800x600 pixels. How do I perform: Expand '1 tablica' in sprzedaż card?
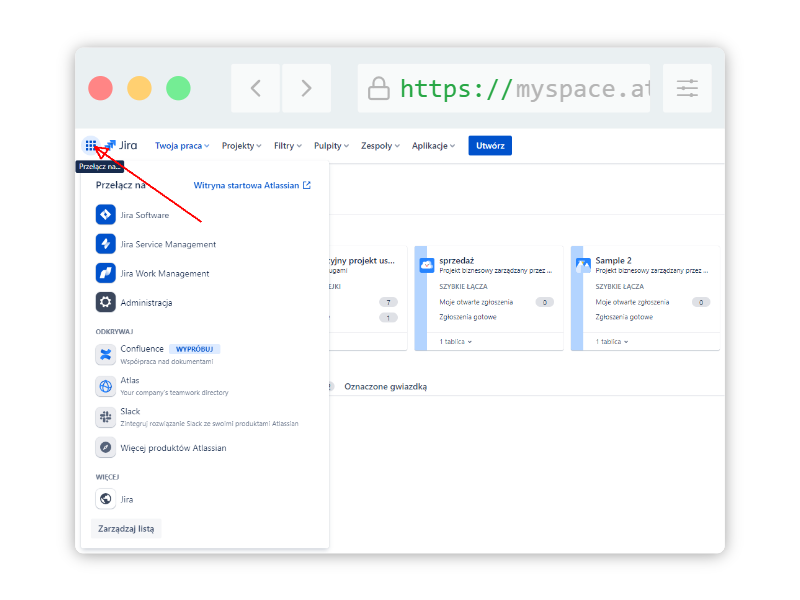pyautogui.click(x=456, y=341)
